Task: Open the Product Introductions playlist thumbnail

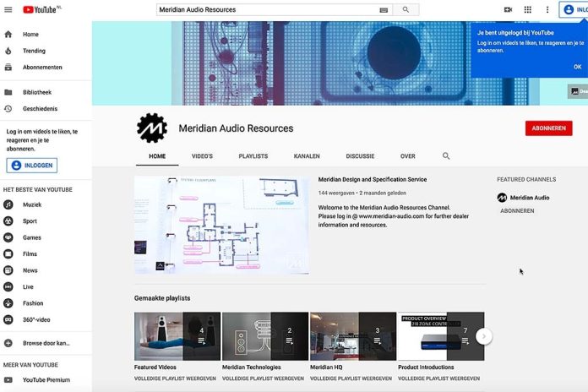Action: (x=441, y=336)
